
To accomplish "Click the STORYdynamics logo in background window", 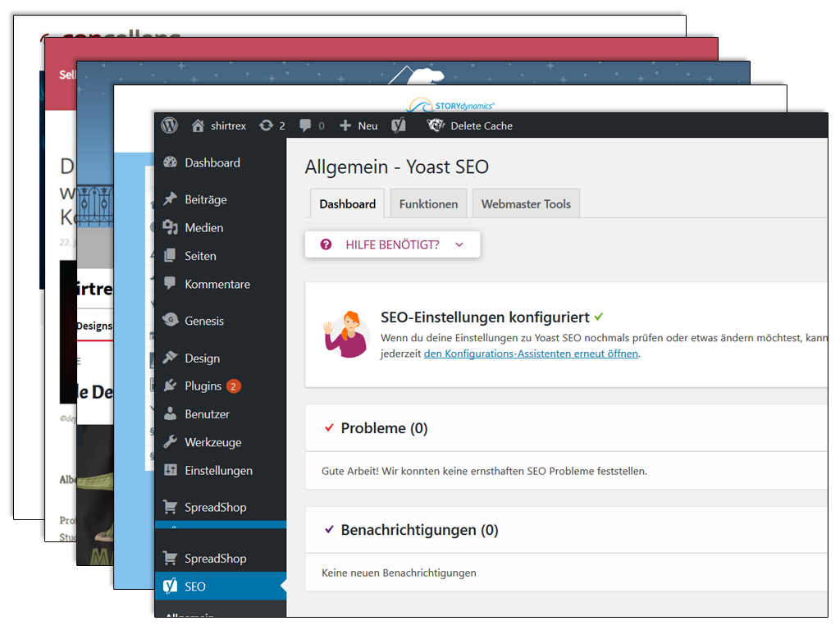I will 450,105.
